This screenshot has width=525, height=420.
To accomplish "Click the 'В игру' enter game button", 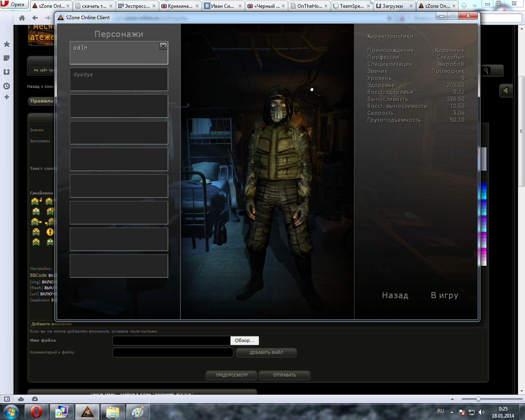I will coord(444,295).
